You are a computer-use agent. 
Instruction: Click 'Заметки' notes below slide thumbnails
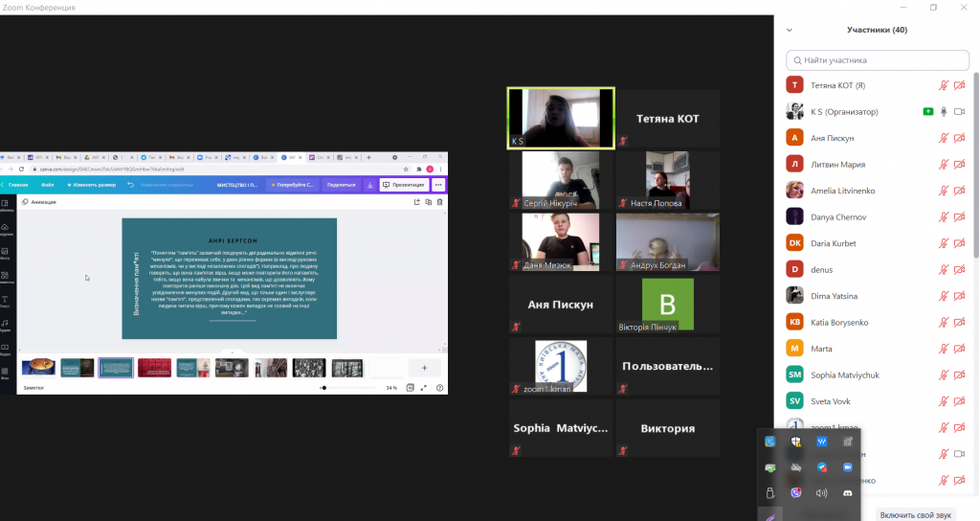point(33,388)
